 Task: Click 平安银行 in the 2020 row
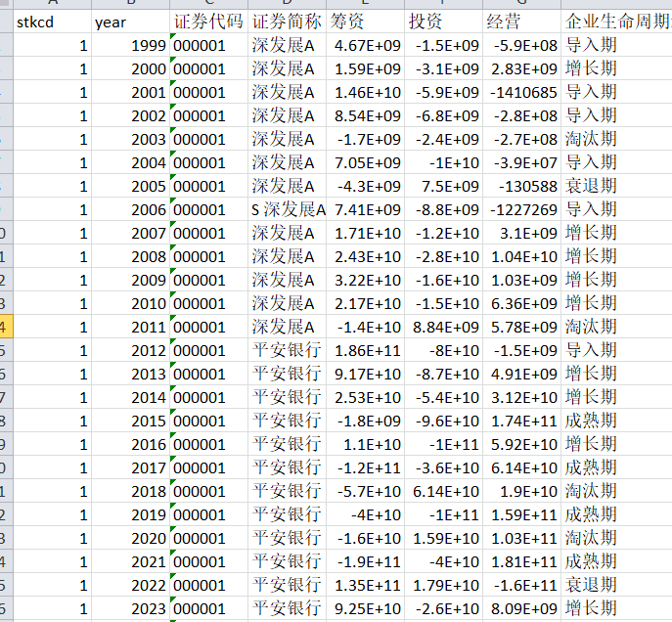pyautogui.click(x=287, y=539)
